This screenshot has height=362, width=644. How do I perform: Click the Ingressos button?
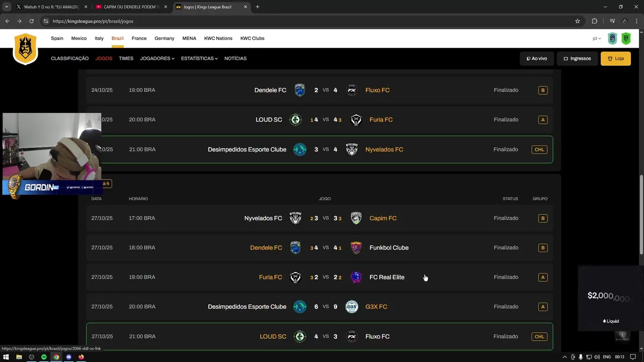pos(577,58)
